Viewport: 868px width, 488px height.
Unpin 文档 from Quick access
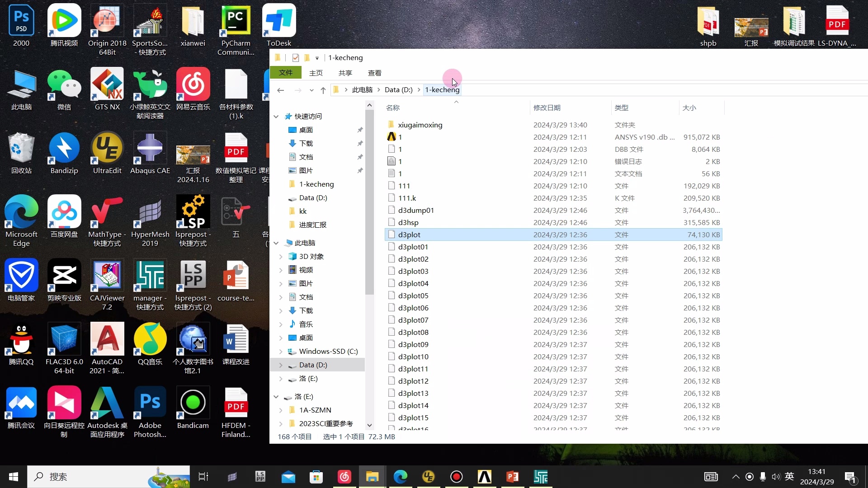coord(360,157)
